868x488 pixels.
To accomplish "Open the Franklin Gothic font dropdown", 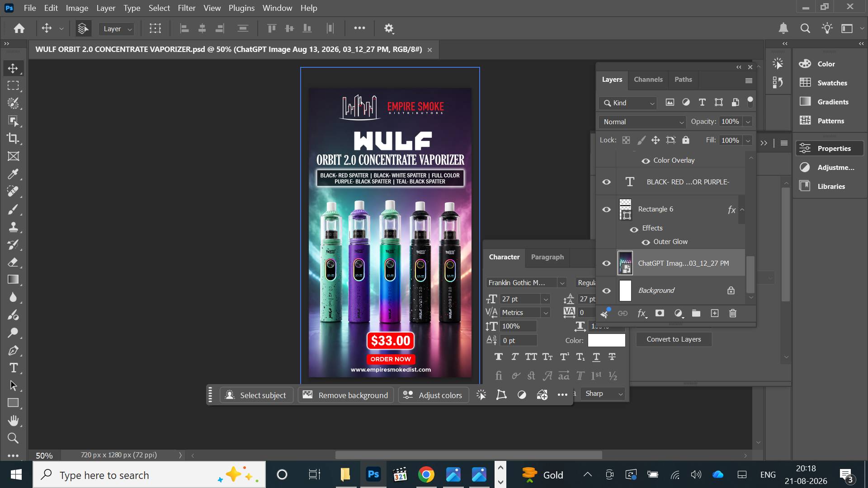I will [x=526, y=283].
